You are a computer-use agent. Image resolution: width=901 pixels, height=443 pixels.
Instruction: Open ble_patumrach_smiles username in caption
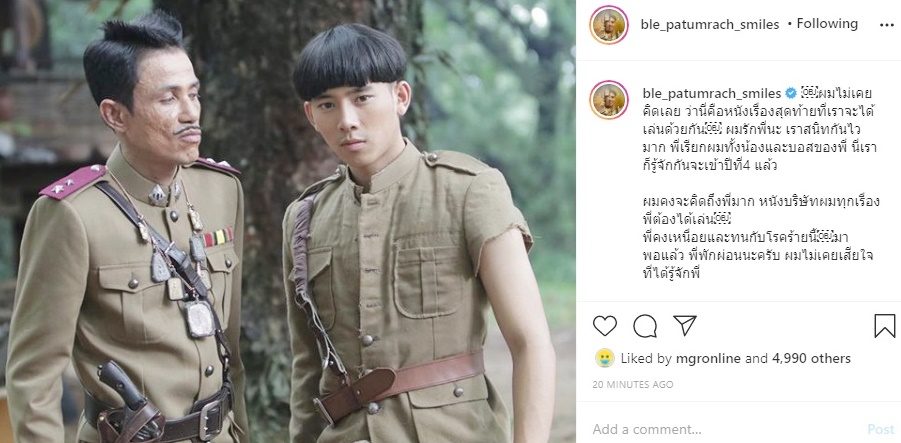(711, 93)
